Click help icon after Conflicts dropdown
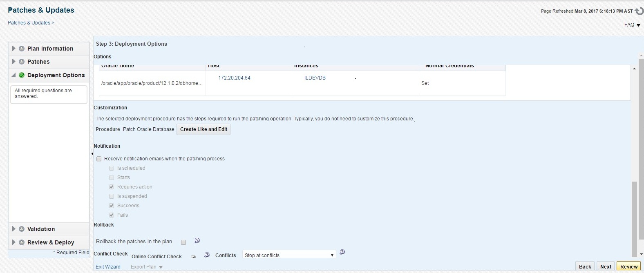This screenshot has width=644, height=273. pyautogui.click(x=342, y=252)
